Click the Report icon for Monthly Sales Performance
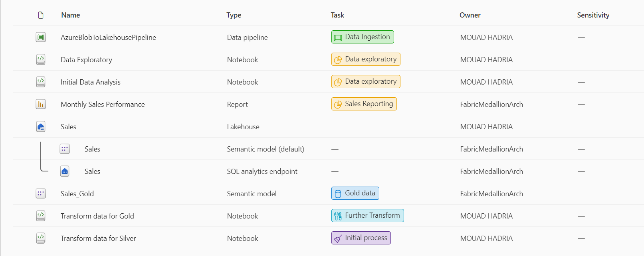The image size is (644, 256). tap(40, 104)
